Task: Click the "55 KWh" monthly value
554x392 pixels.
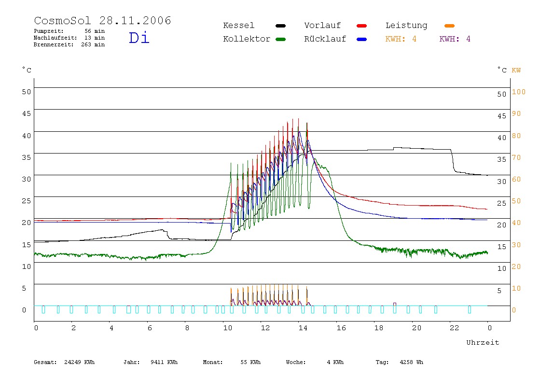Action: [250, 362]
